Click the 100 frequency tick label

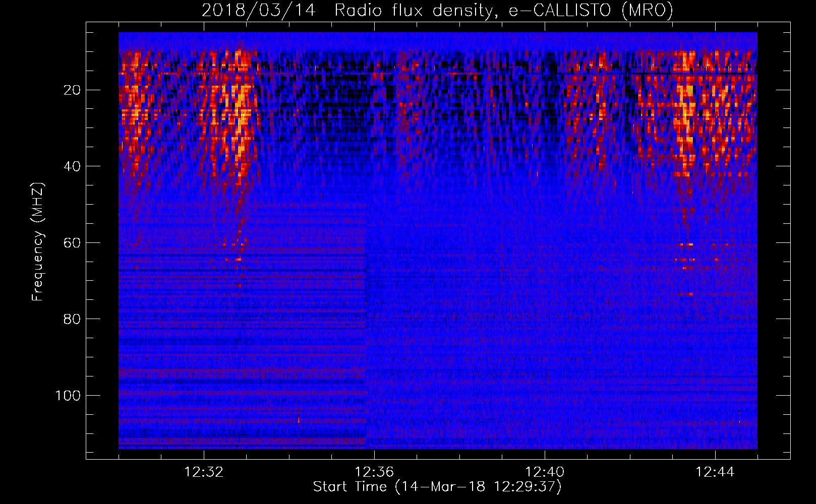[x=68, y=396]
